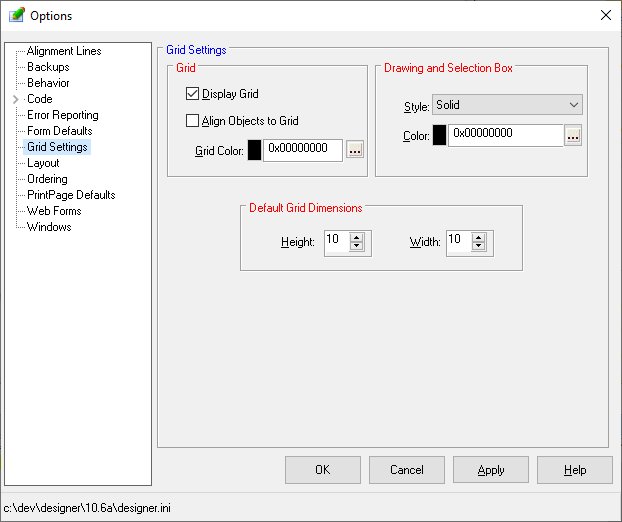Uncheck the Display Grid checkbox
The image size is (622, 522).
(x=193, y=94)
